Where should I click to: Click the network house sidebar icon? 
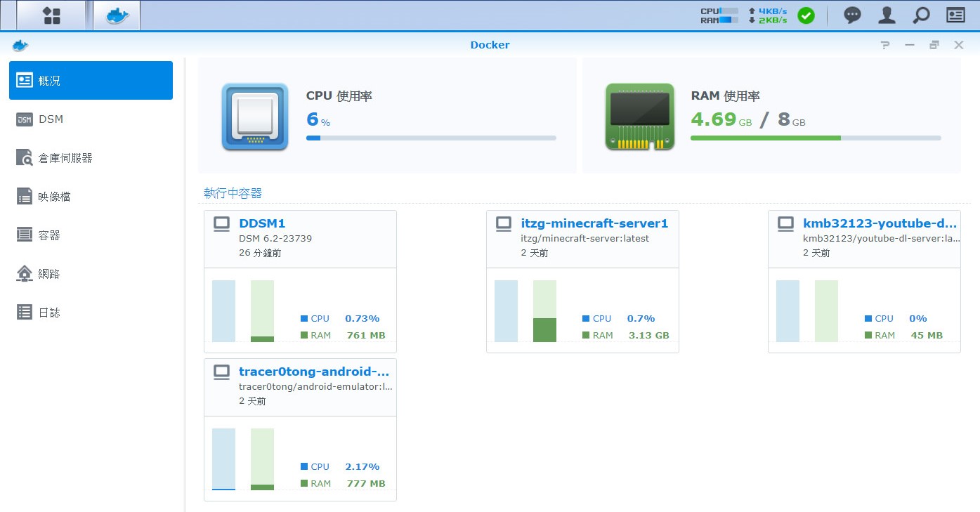(25, 273)
